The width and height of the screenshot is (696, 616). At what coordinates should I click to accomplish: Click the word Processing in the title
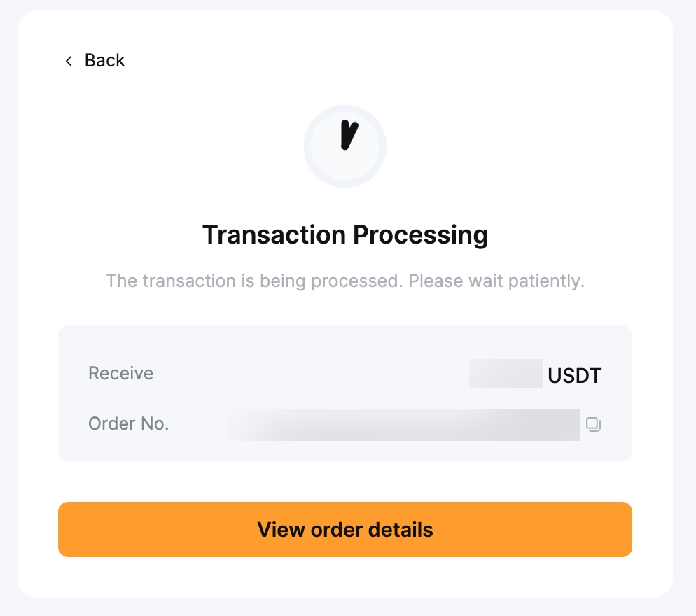point(420,234)
